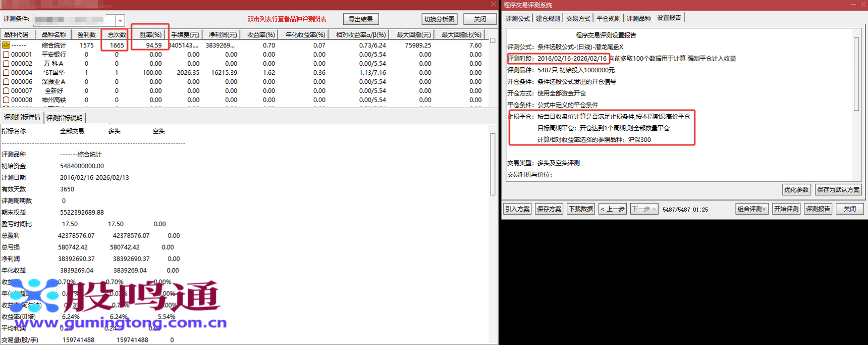Open the 平仓规则 tab
The height and width of the screenshot is (345, 868).
(609, 18)
